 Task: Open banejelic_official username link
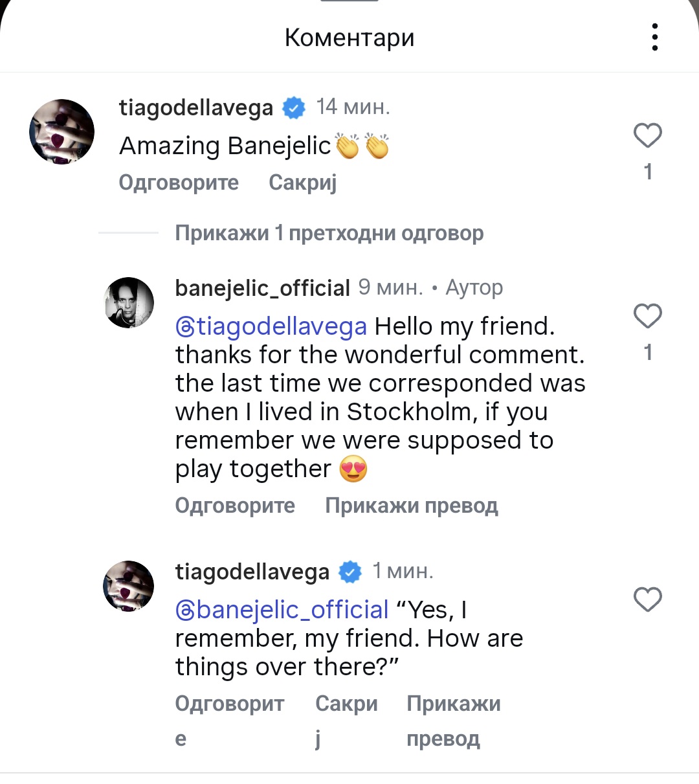click(x=262, y=288)
